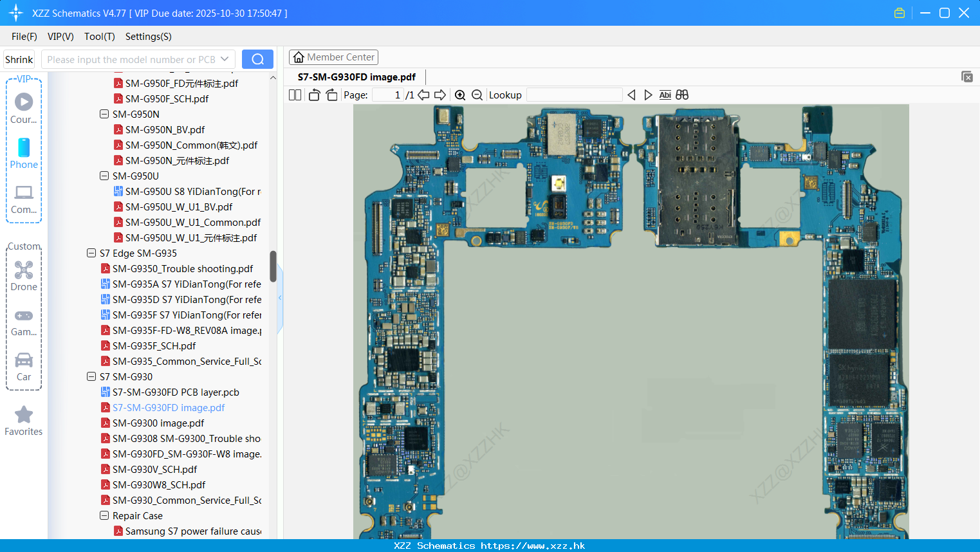This screenshot has height=552, width=980.
Task: Find previous lookup result triangle
Action: [631, 95]
